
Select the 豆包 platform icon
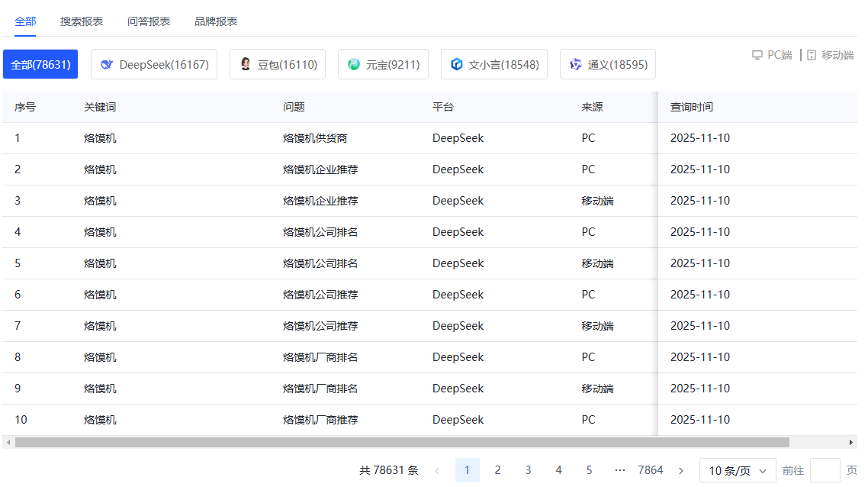pyautogui.click(x=246, y=64)
